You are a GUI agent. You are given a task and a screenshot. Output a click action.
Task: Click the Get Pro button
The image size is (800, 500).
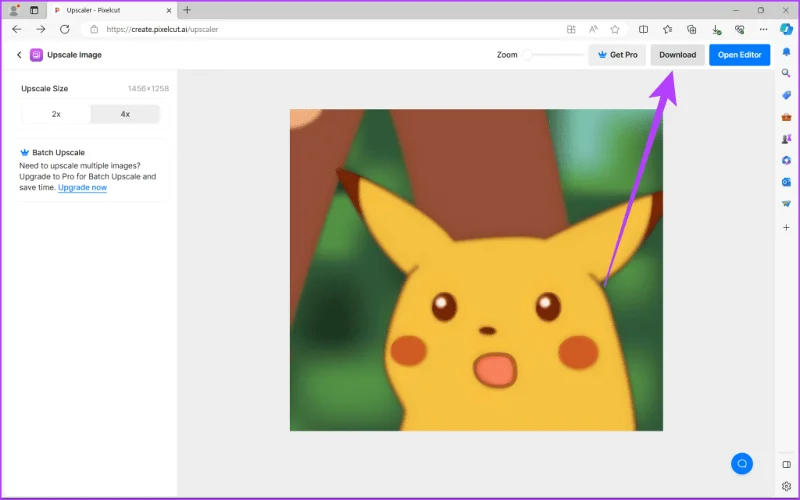click(x=617, y=55)
